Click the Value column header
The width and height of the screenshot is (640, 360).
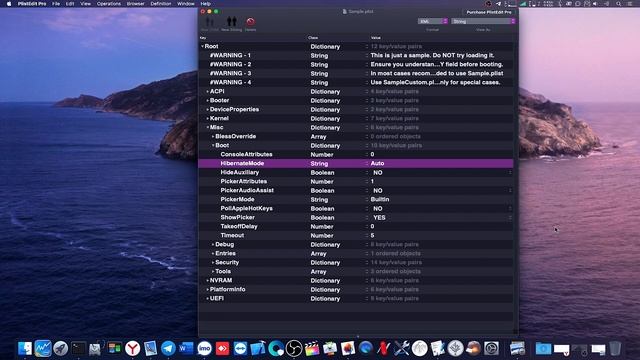tap(376, 38)
